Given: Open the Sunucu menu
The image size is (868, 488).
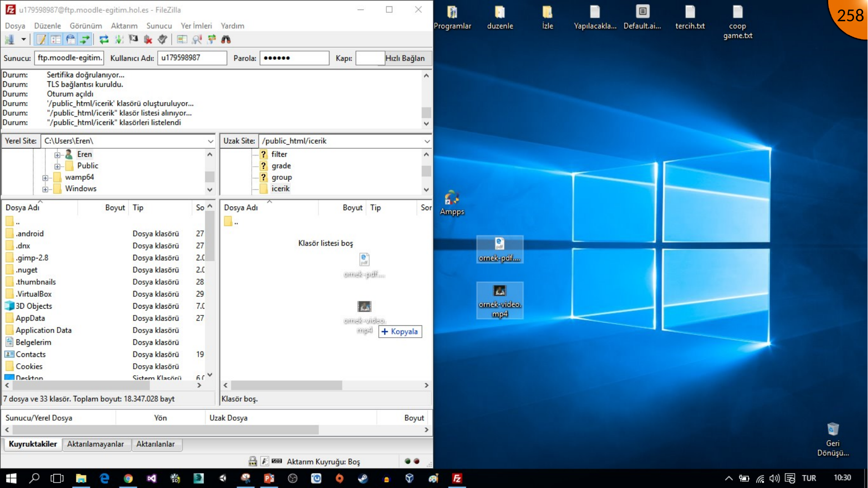Looking at the screenshot, I should tap(159, 26).
